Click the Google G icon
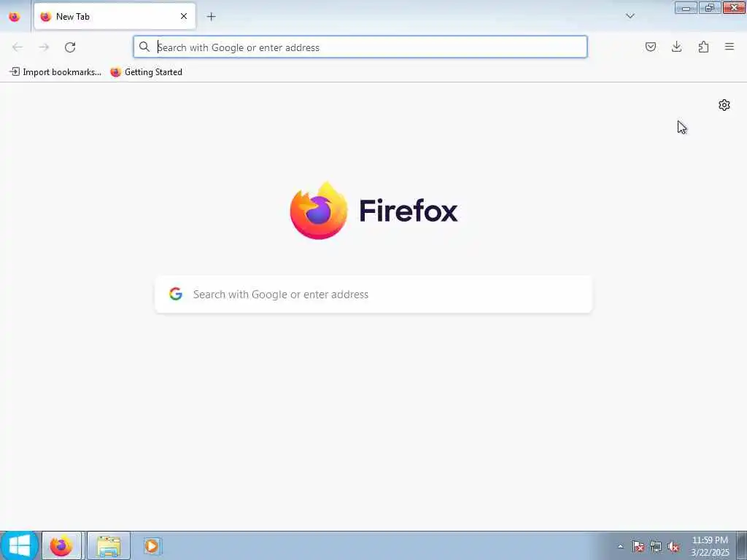The height and width of the screenshot is (560, 747). (x=176, y=294)
